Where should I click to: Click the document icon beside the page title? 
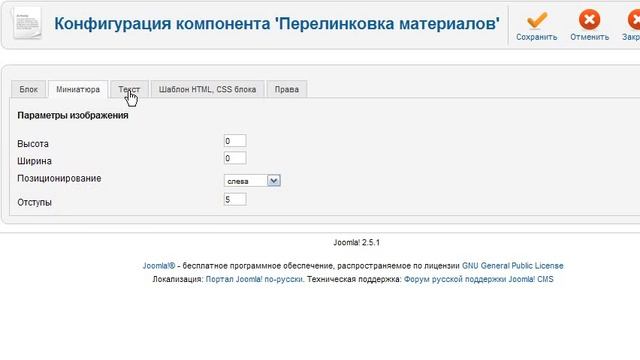pos(27,24)
